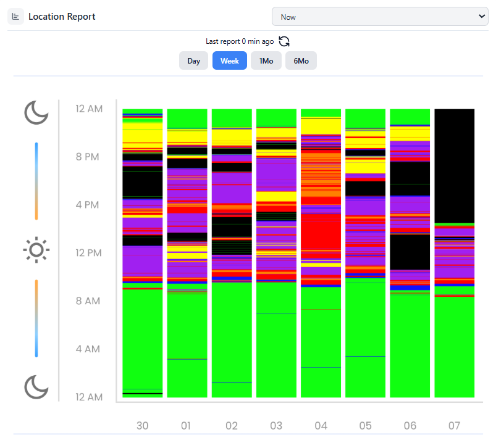Click the bar for day 01

[x=187, y=253]
